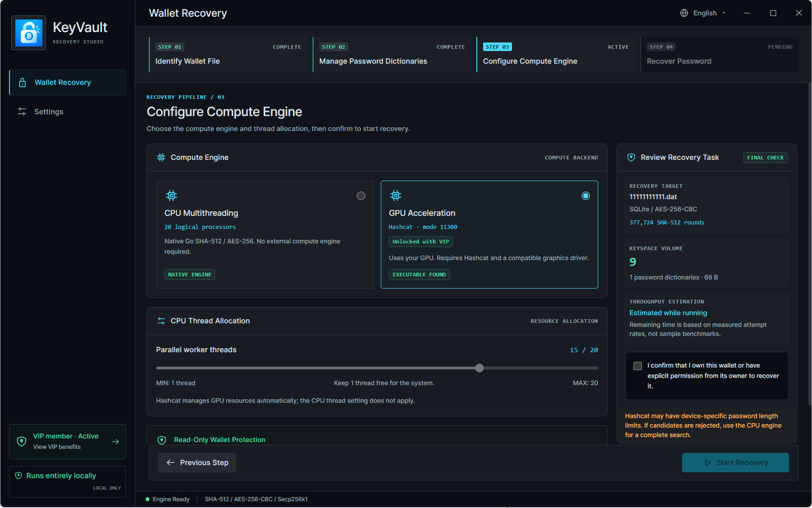The image size is (812, 508).
Task: Click the Review Recovery Task shield icon
Action: click(x=632, y=158)
